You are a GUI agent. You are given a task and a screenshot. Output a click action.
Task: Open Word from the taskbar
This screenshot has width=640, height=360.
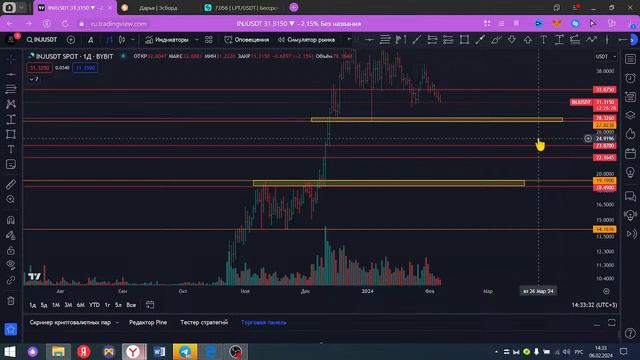click(x=160, y=351)
